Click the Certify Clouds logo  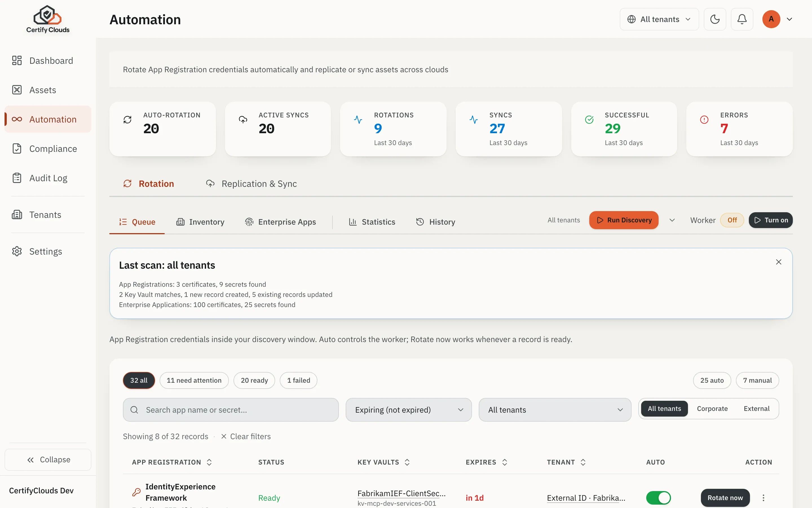[48, 19]
